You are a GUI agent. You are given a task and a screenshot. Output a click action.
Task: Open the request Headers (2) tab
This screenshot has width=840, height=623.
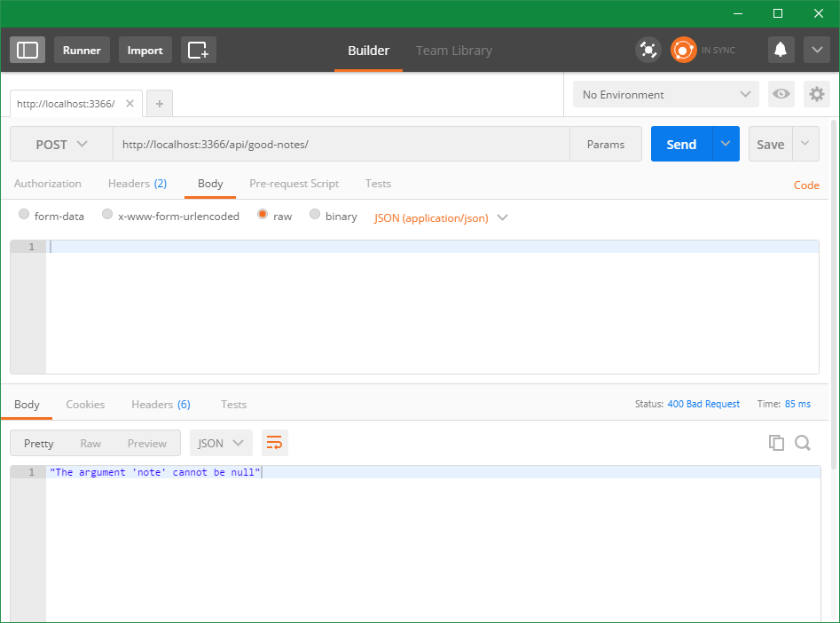tap(137, 184)
